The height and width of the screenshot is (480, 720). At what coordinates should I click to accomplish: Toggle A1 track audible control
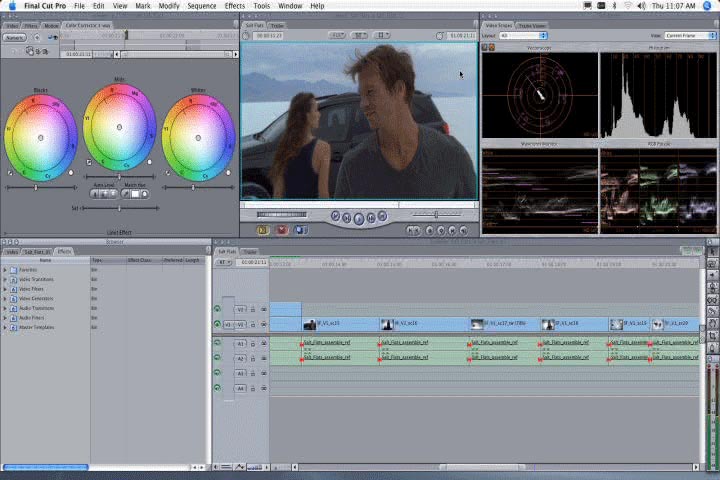click(217, 343)
